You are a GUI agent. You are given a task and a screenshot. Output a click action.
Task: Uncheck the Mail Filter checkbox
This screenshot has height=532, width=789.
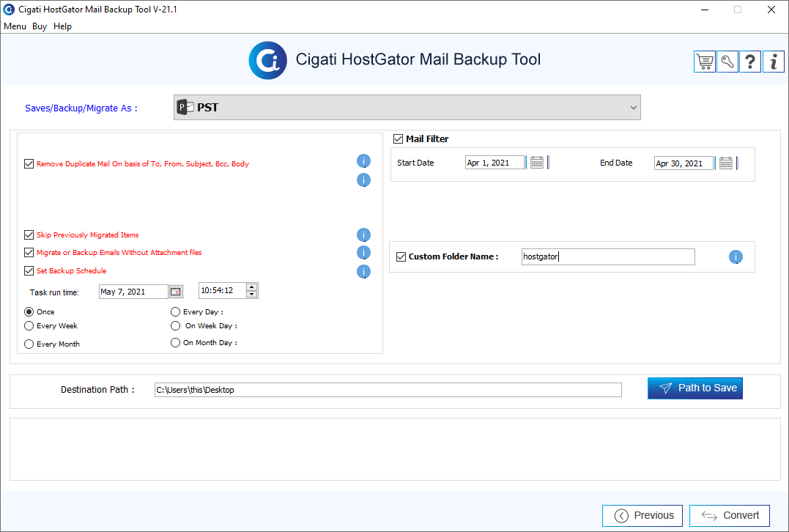click(398, 139)
